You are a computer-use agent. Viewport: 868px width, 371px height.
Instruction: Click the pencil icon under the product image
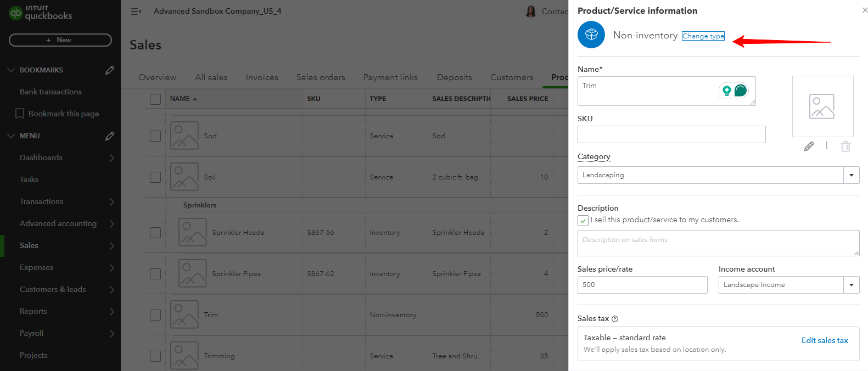click(809, 146)
